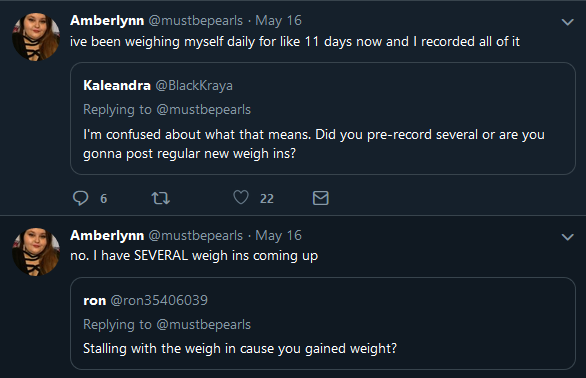Screen dimensions: 586x378
Task: Visit the @ron35406039 handle
Action: point(159,300)
